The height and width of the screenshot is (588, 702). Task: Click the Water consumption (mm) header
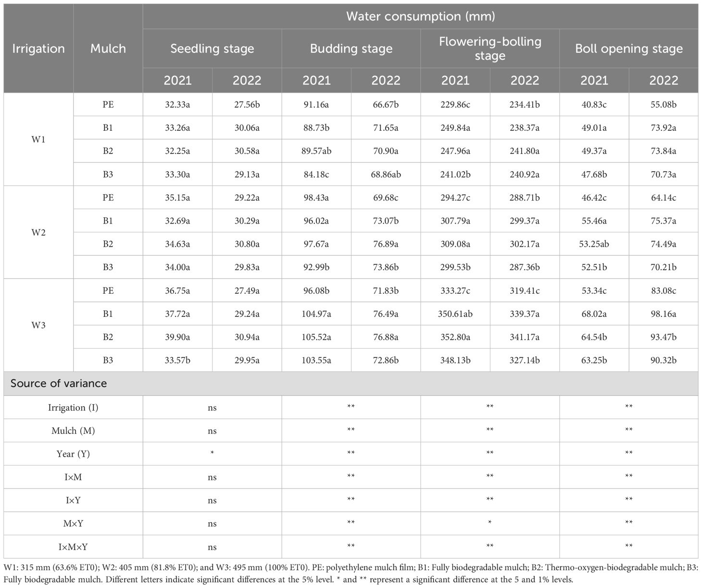421,16
